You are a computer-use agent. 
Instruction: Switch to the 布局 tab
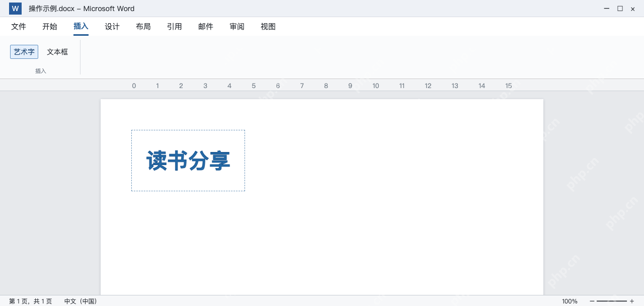(x=143, y=27)
